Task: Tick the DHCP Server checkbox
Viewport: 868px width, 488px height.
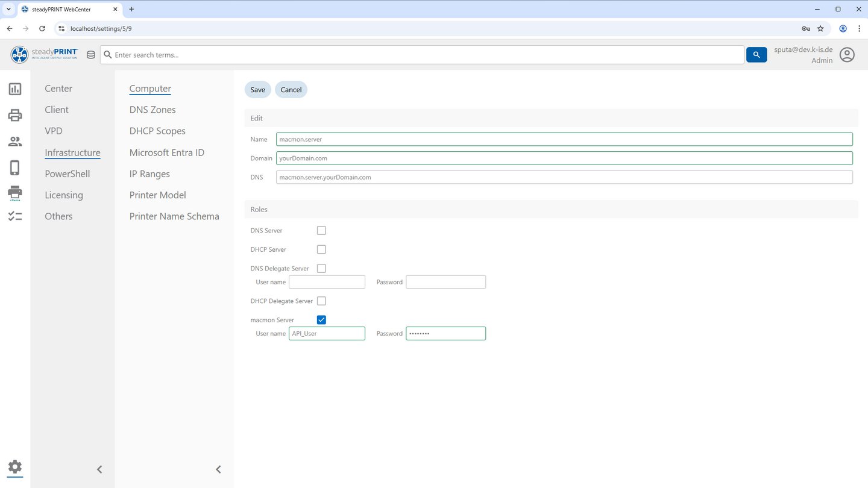Action: click(x=321, y=249)
